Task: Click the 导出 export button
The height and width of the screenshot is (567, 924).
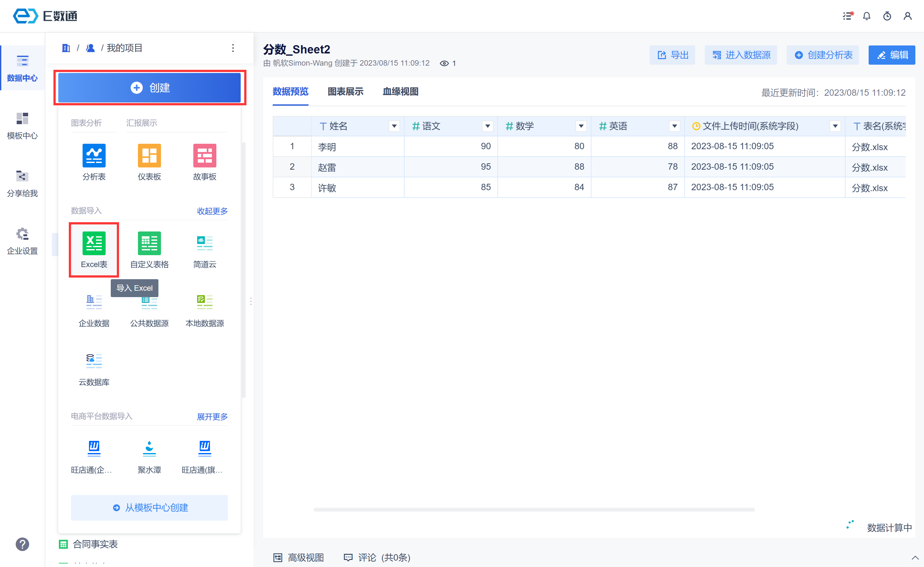Action: (672, 55)
